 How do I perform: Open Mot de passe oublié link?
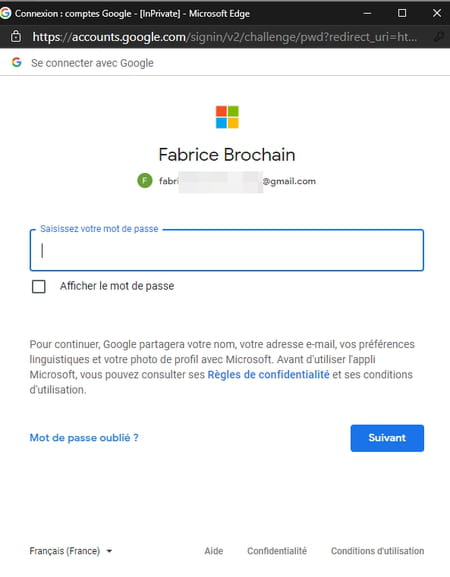(84, 438)
